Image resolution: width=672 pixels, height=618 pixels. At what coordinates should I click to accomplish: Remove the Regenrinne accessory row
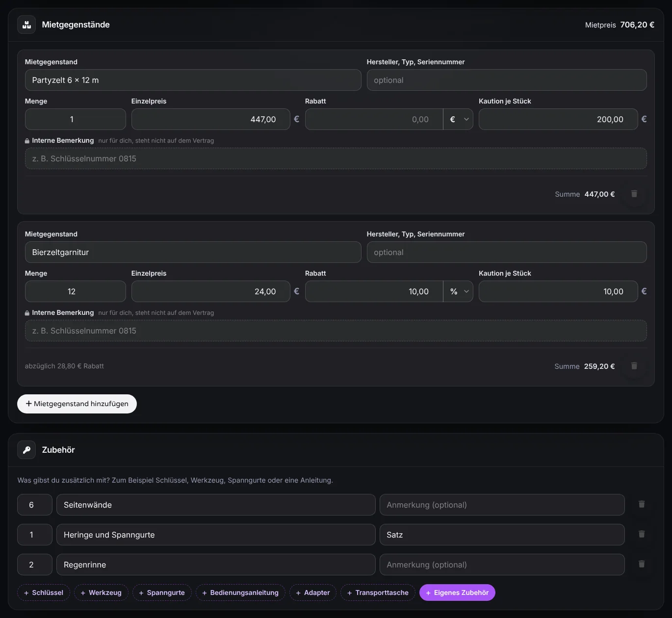click(642, 564)
